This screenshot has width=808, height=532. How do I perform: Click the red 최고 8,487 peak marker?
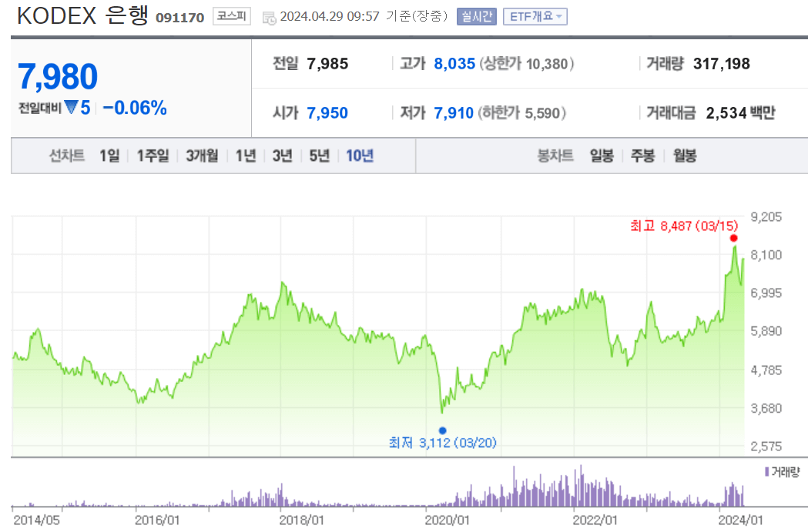coord(734,238)
